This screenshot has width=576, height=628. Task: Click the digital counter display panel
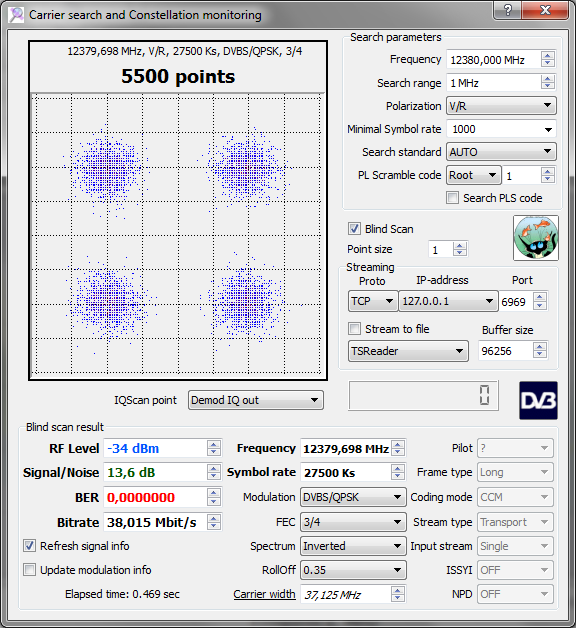pos(423,395)
